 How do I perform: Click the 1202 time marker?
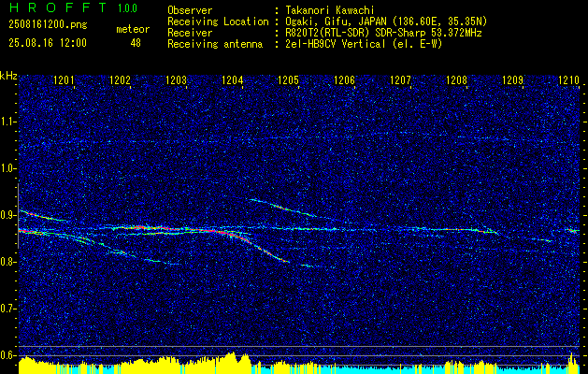point(120,79)
